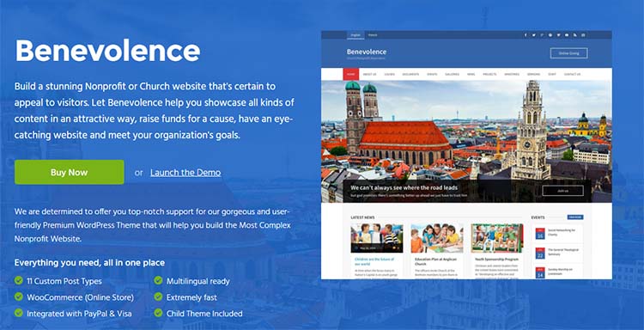This screenshot has width=644, height=330.
Task: Select Causes in demo navigation
Action: coord(389,75)
